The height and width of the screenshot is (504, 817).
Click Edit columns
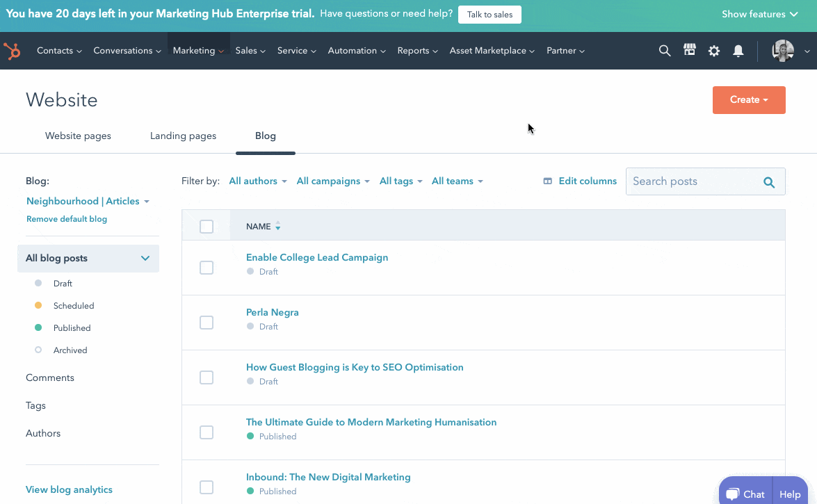[580, 181]
